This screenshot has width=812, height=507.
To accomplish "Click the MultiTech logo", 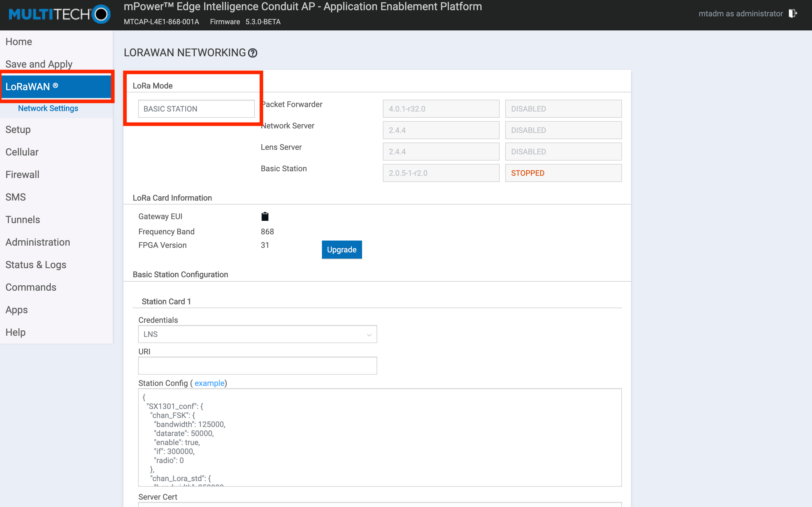I will (x=59, y=14).
